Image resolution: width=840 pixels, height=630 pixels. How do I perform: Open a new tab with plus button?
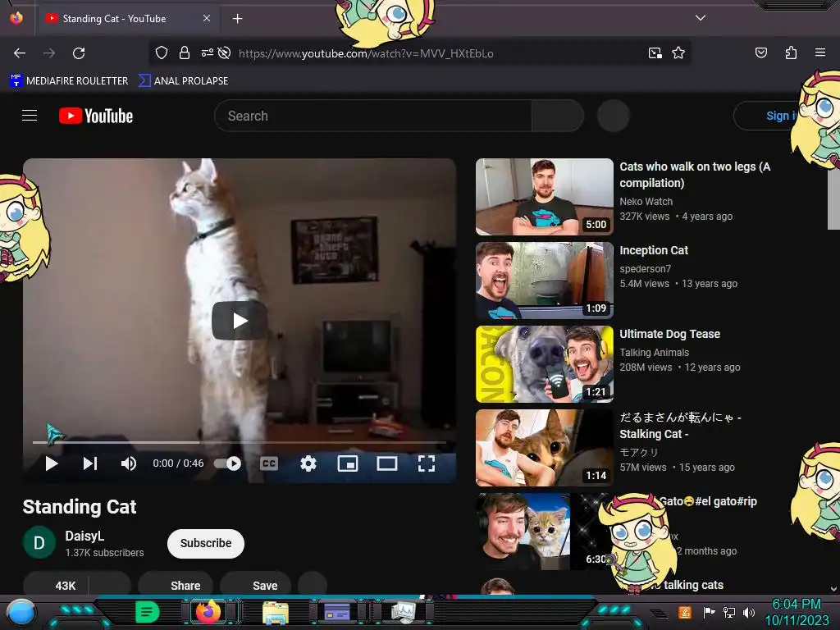pyautogui.click(x=237, y=19)
